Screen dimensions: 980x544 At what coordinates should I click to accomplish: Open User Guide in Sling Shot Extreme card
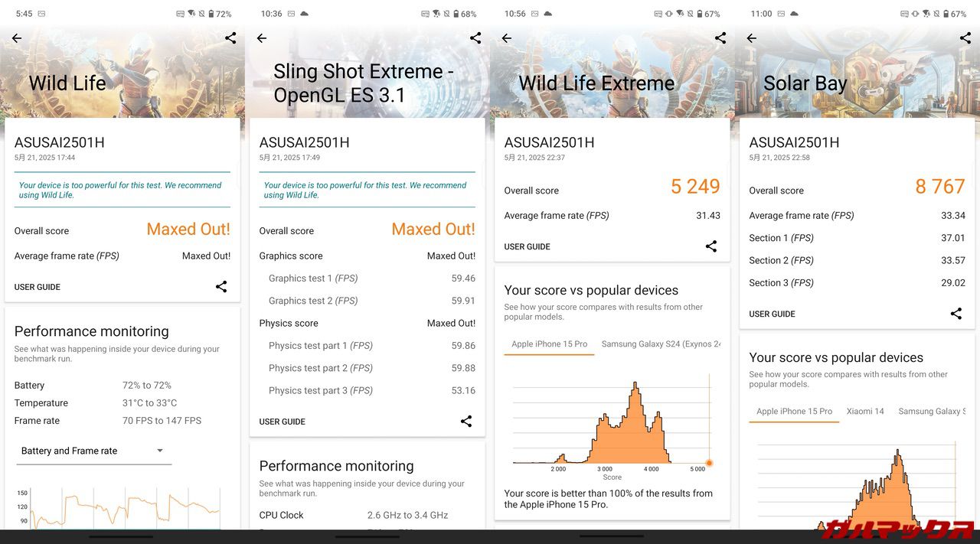(283, 422)
